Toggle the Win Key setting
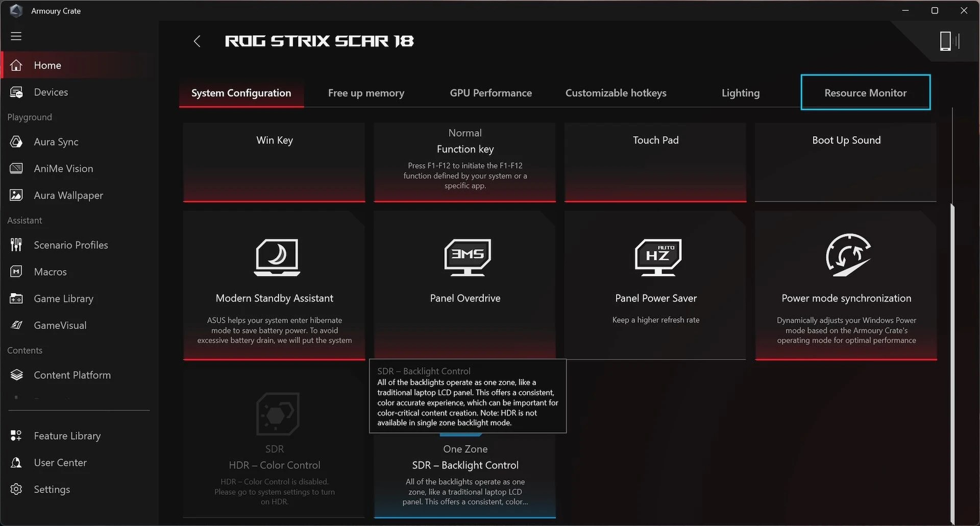This screenshot has width=980, height=526. coord(274,162)
